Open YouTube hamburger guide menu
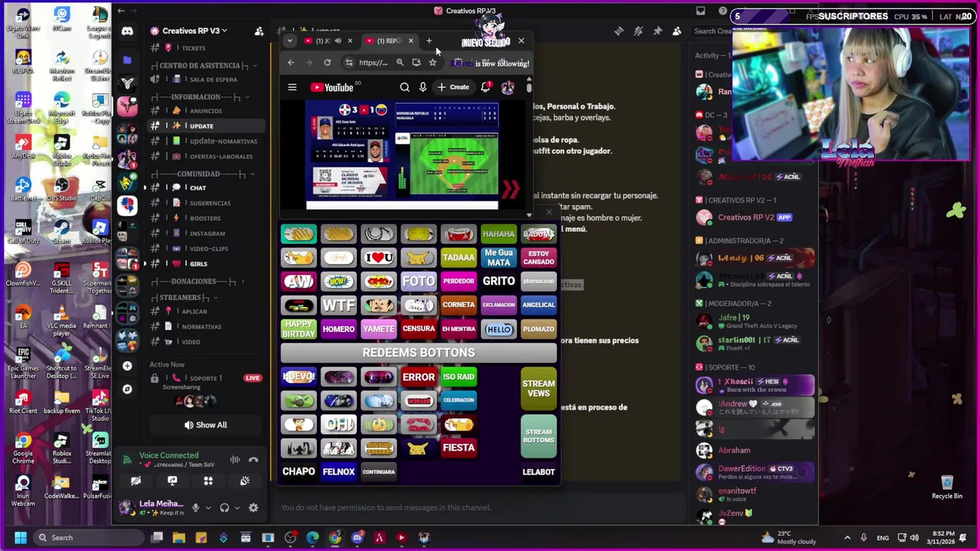The image size is (980, 551). pyautogui.click(x=292, y=87)
